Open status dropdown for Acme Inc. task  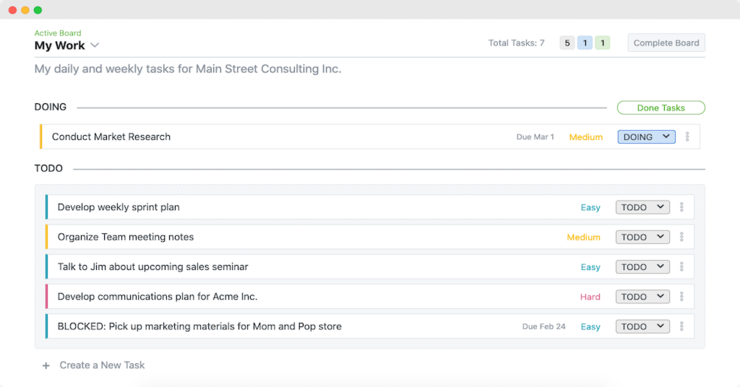tap(642, 296)
